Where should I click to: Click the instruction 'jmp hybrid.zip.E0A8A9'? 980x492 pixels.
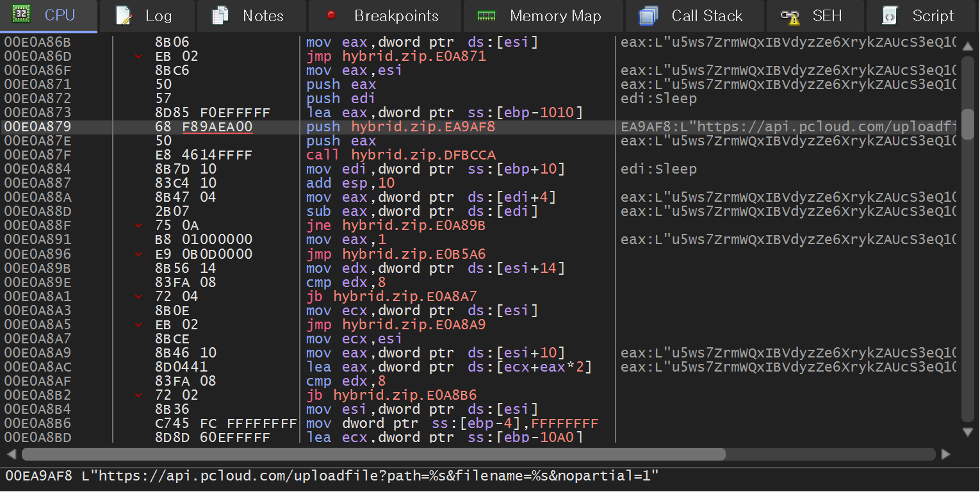point(396,324)
